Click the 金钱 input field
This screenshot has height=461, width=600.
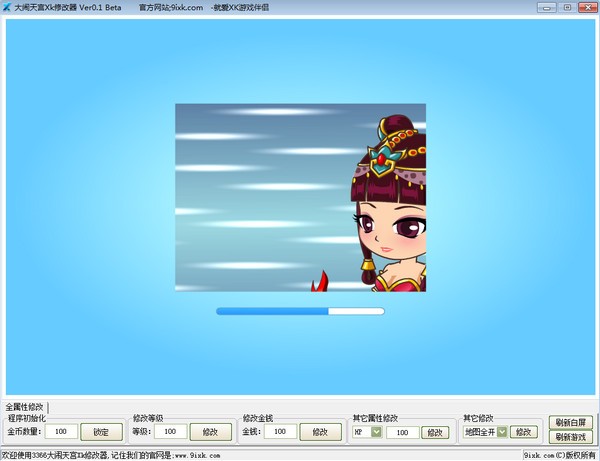coord(280,432)
